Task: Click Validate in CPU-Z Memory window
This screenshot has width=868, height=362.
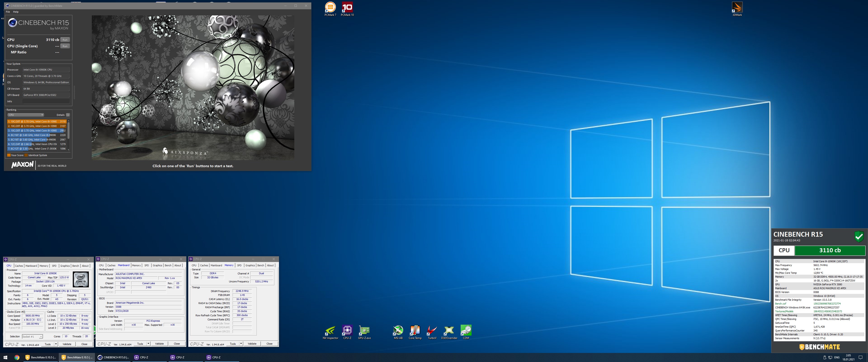Action: click(252, 344)
